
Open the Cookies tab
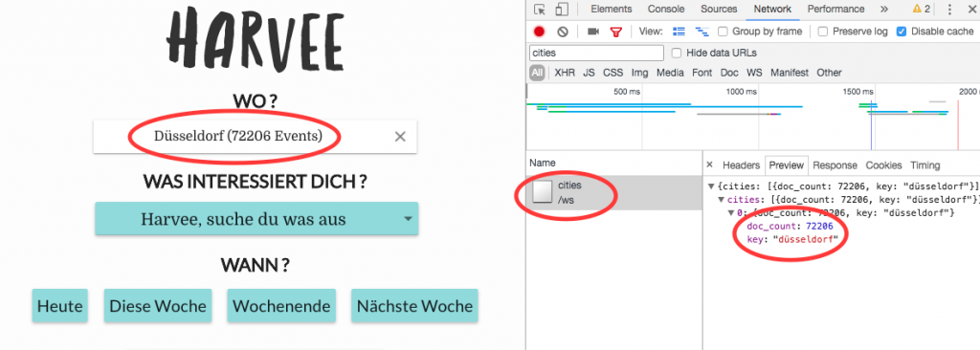883,165
